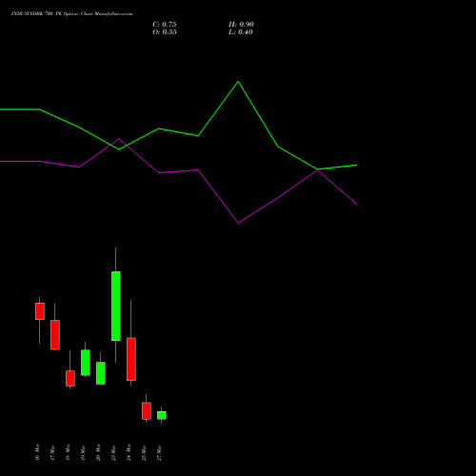
Task: Select the red candle above 16 Mar
Action: [40, 311]
